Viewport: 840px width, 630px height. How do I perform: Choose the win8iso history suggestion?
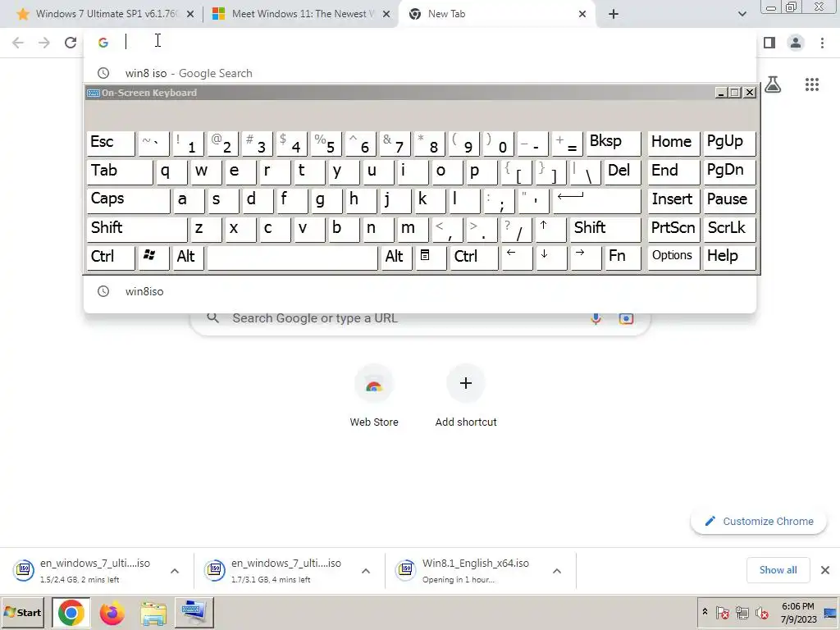tap(420, 291)
